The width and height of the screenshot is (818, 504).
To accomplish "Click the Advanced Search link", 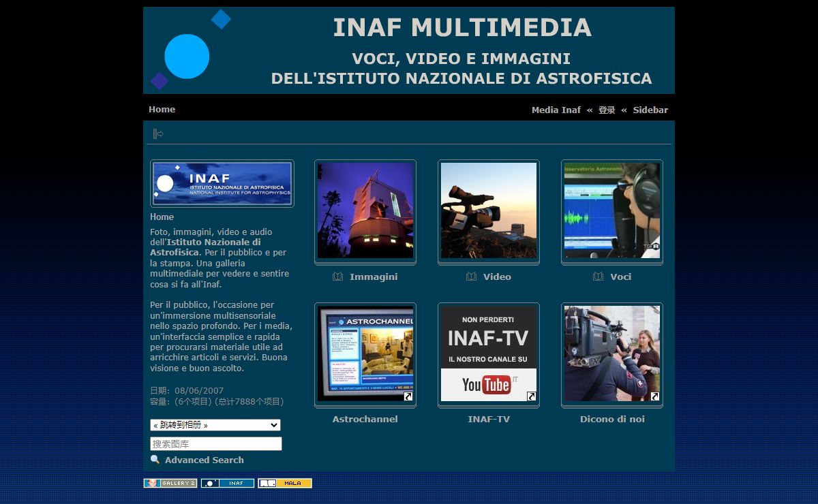I will 204,460.
